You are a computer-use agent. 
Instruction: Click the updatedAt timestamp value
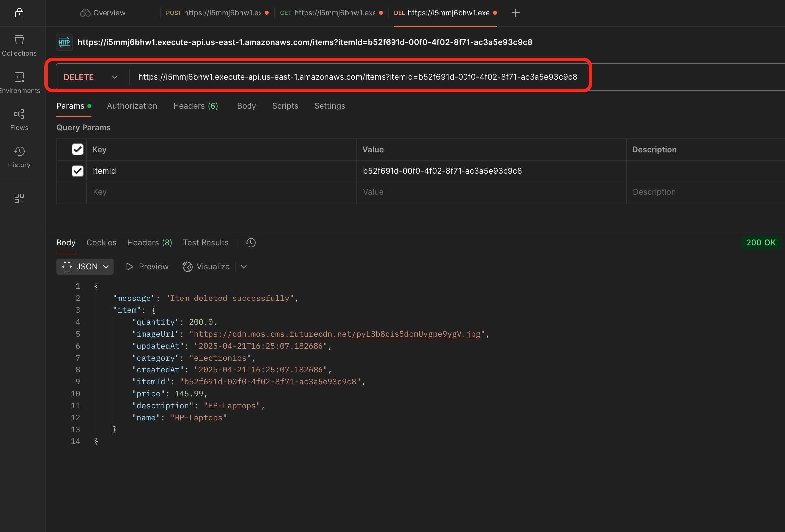tap(261, 346)
